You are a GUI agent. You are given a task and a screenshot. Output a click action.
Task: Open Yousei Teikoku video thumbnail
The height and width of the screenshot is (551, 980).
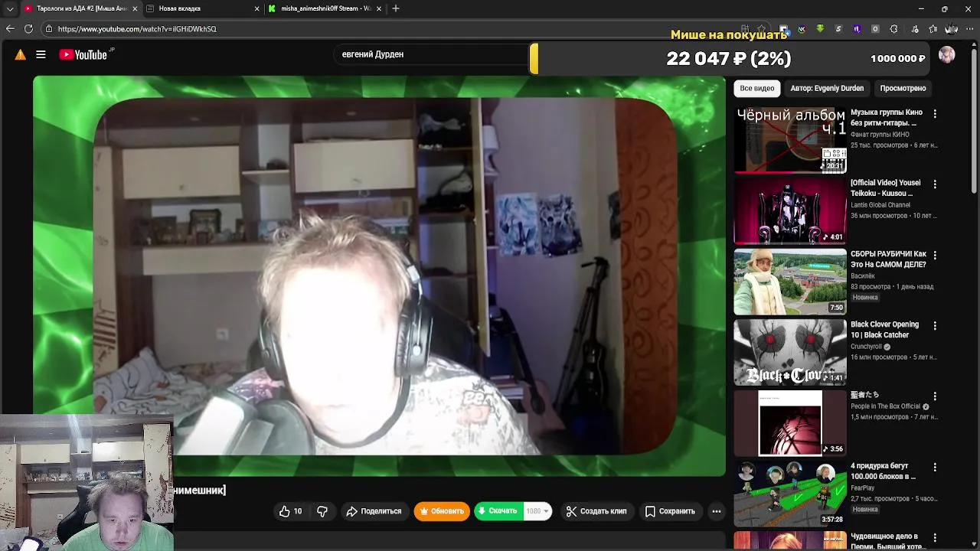pos(790,210)
